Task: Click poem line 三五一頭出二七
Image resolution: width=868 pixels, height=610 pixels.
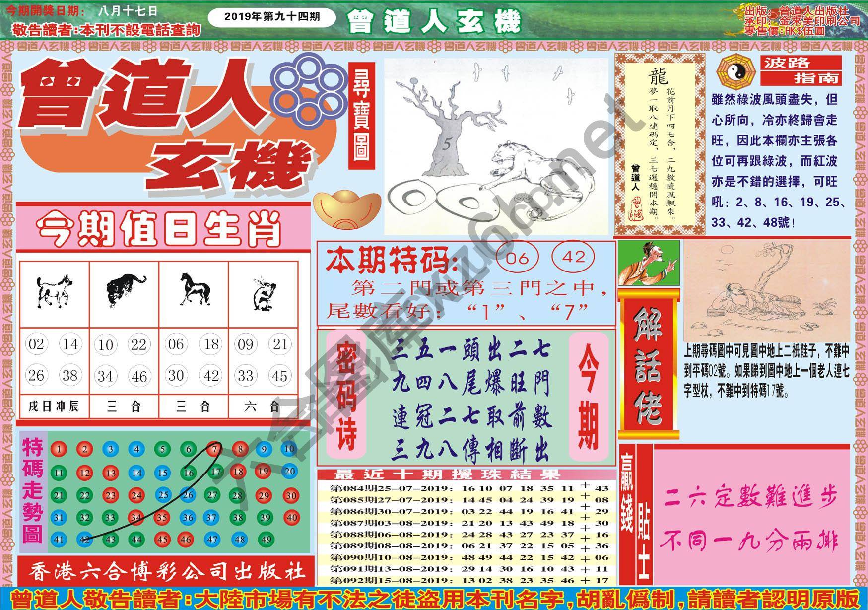Action: pyautogui.click(x=469, y=351)
